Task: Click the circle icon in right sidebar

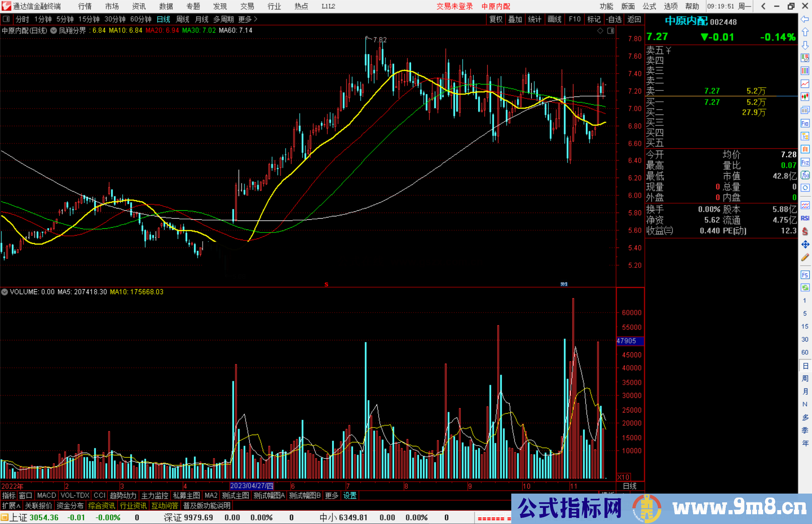Action: click(x=805, y=188)
